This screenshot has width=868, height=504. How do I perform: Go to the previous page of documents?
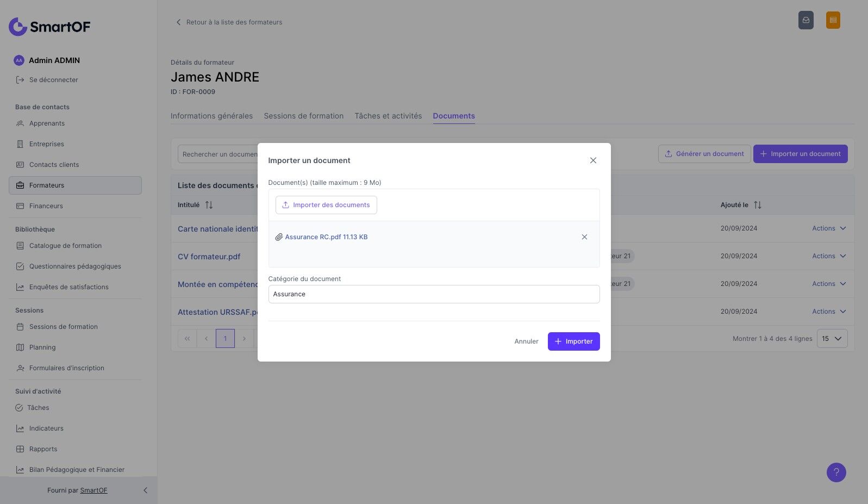pos(206,339)
